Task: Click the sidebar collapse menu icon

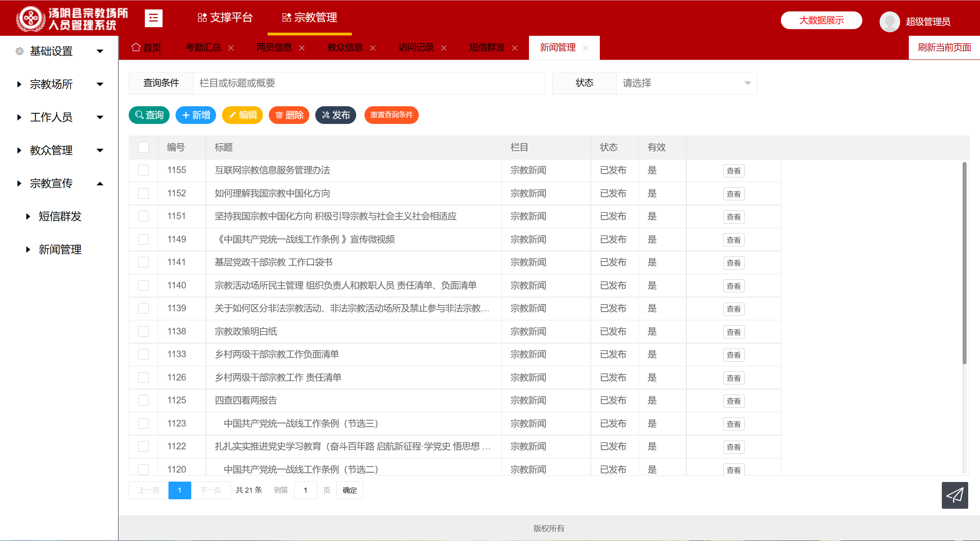Action: (153, 18)
